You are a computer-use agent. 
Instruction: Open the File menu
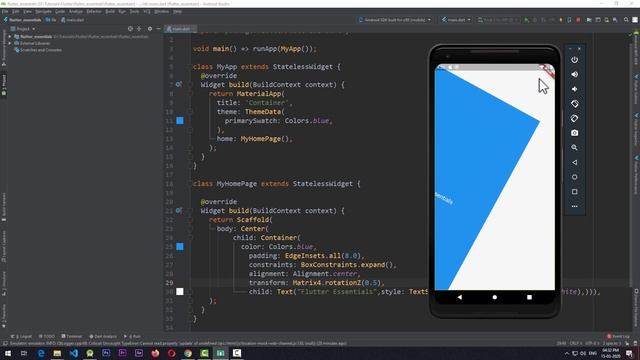[x=5, y=11]
